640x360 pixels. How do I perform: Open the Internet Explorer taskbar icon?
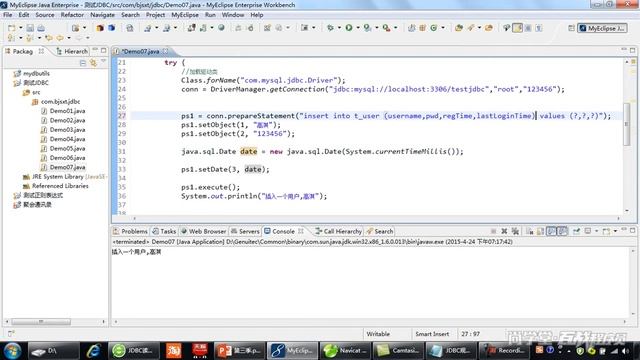pos(93,351)
